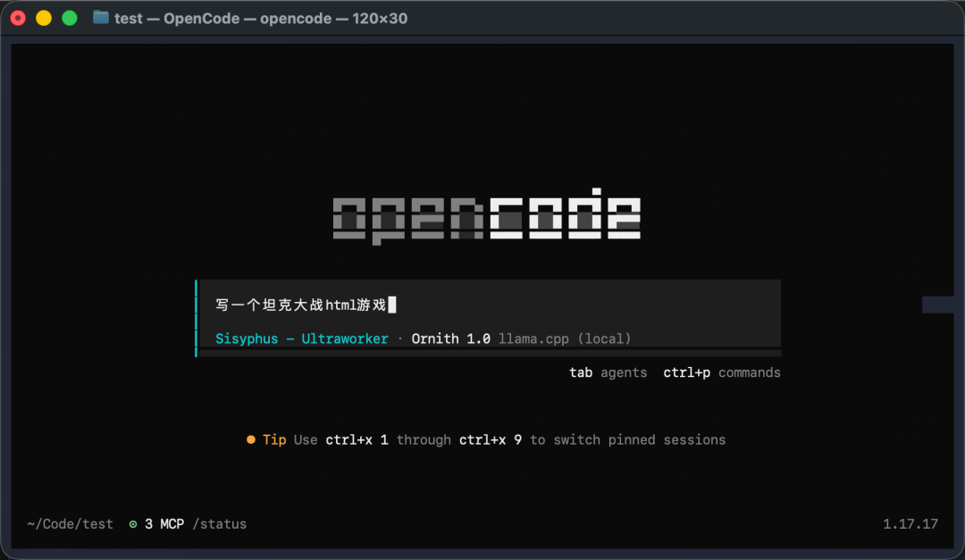Image resolution: width=965 pixels, height=560 pixels.
Task: Click the green MCP status indicator icon
Action: coord(133,524)
